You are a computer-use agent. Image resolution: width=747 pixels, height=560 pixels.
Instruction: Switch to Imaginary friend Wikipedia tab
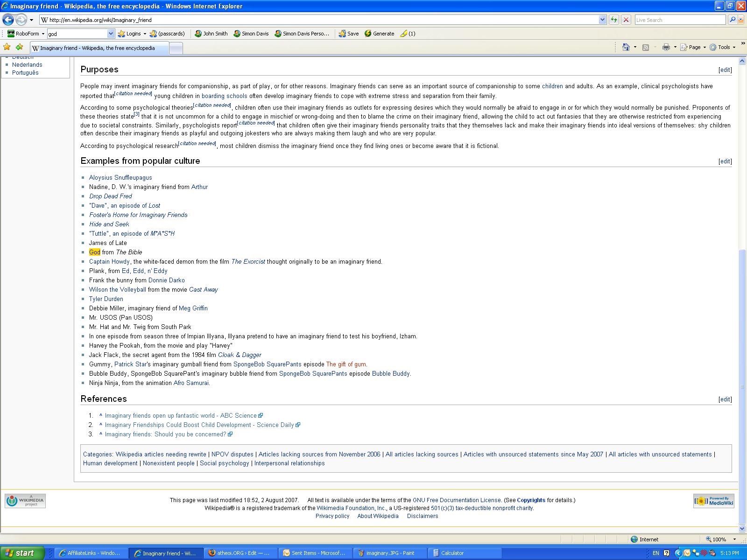pyautogui.click(x=98, y=48)
